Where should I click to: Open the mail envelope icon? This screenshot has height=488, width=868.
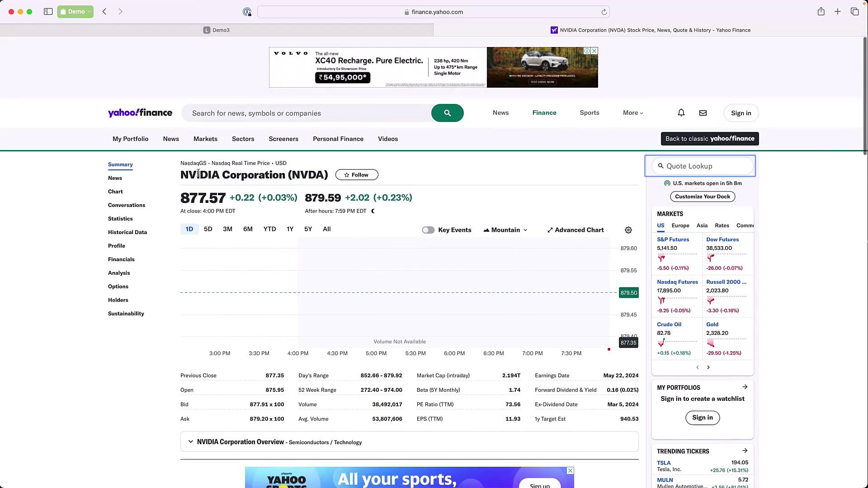point(703,113)
